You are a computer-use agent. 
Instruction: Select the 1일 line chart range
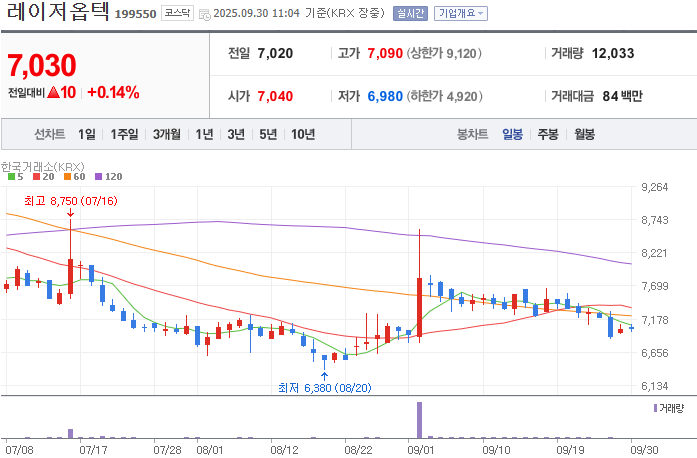pyautogui.click(x=87, y=134)
